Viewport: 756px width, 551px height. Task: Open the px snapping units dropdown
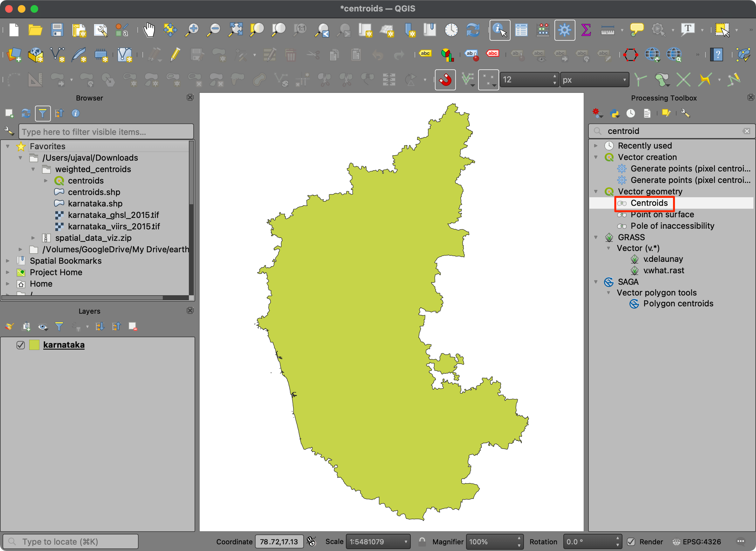point(594,80)
